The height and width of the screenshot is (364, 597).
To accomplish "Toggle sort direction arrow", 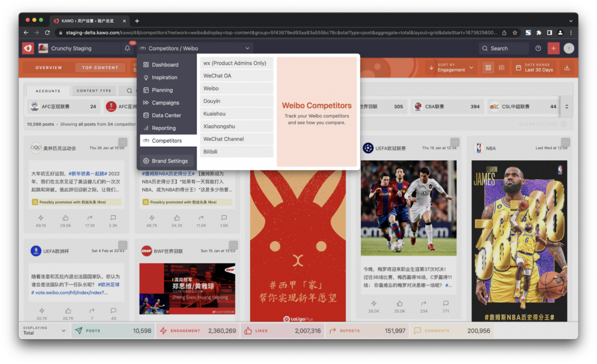I will [431, 68].
